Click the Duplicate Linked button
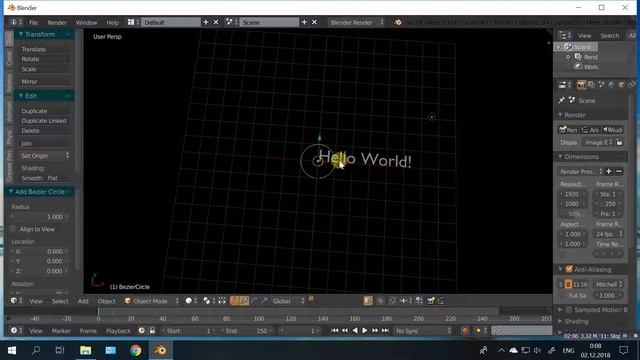Viewport: 640px width, 360px height. point(44,121)
